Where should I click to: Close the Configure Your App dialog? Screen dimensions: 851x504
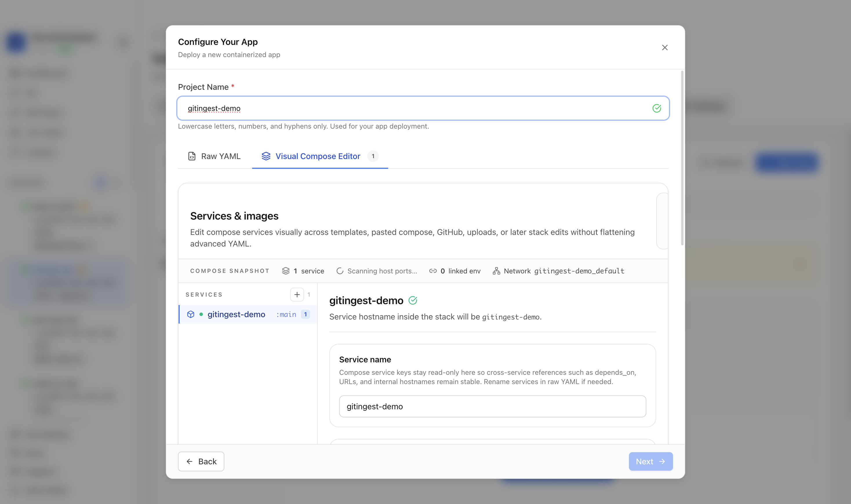point(665,48)
